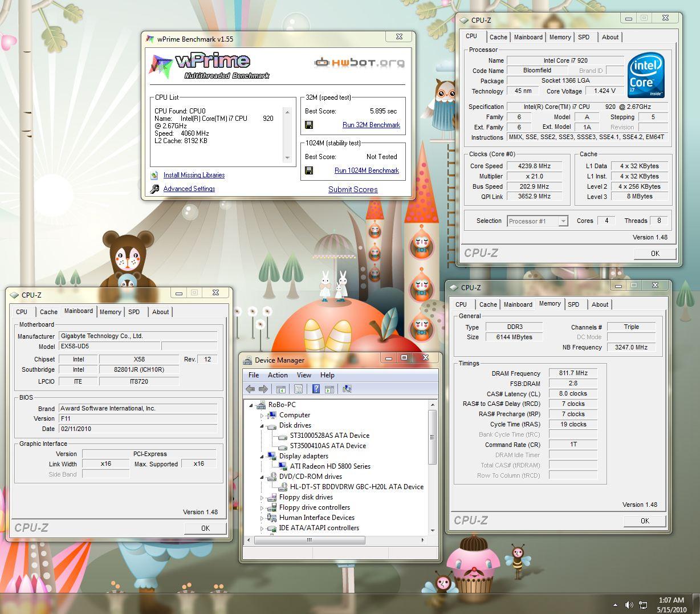Show hidden tray icons arrow
Screen dimensions: 700x614
coord(615,605)
